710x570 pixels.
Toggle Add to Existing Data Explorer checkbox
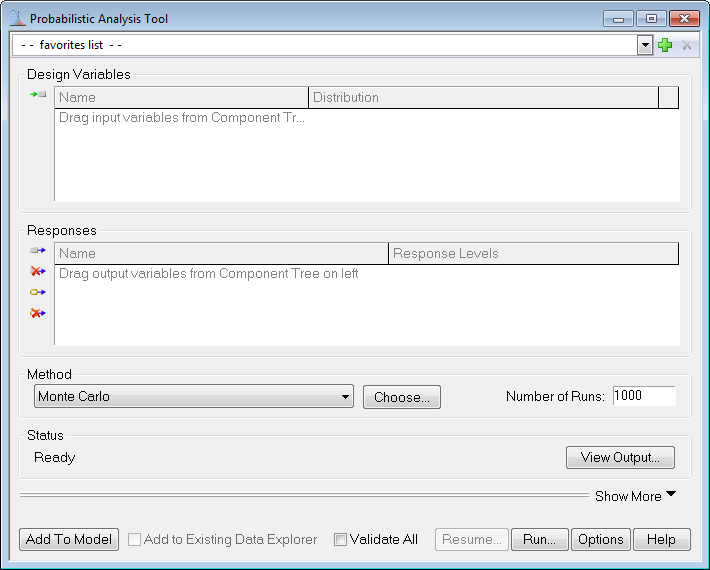coord(134,540)
